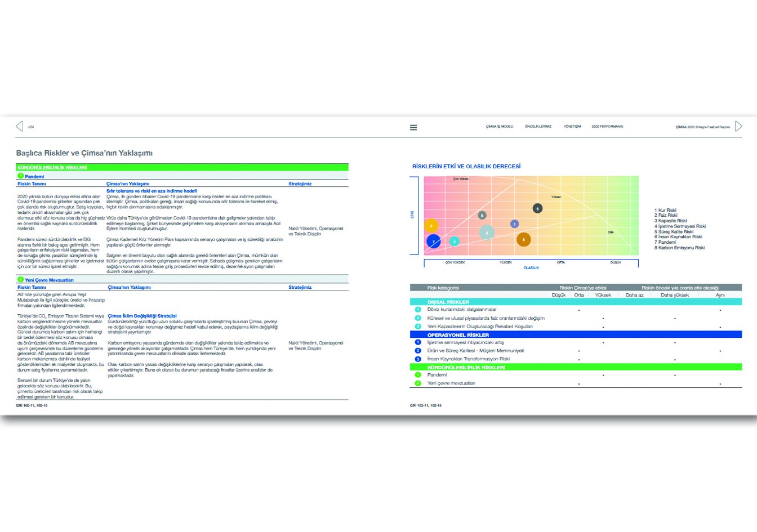This screenshot has width=757, height=532.
Task: Select gray bubble 5 on risk chart
Action: 482,215
